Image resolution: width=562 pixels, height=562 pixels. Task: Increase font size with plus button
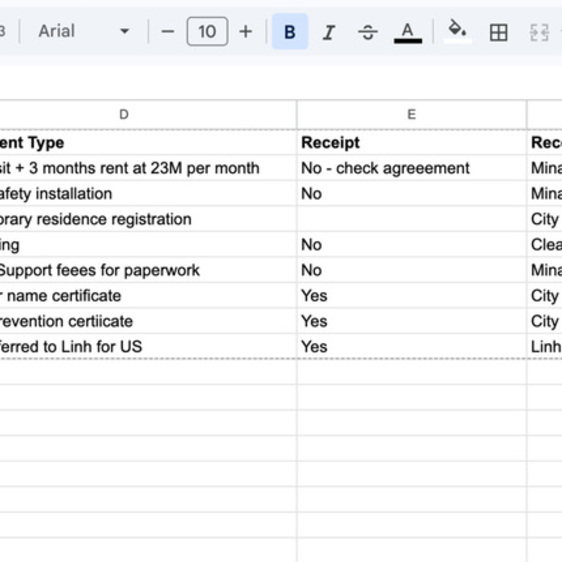click(x=246, y=32)
